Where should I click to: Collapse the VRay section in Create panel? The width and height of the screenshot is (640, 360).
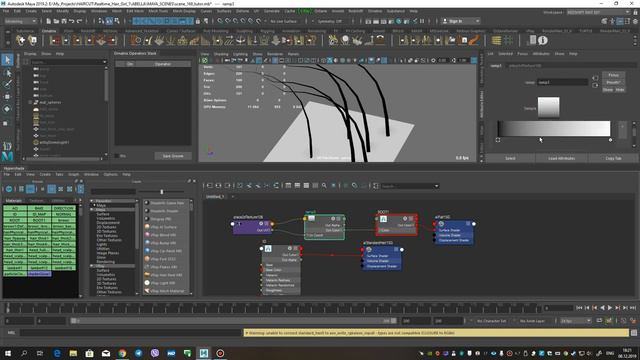92,266
